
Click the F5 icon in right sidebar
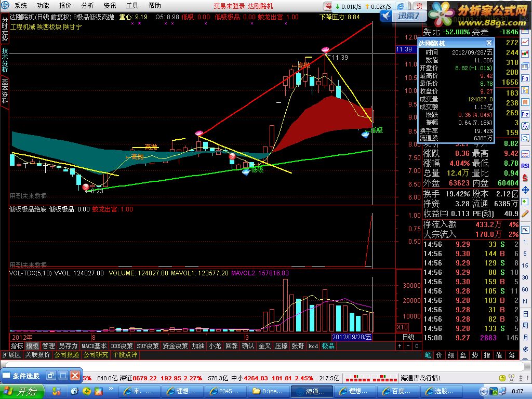coord(525,230)
